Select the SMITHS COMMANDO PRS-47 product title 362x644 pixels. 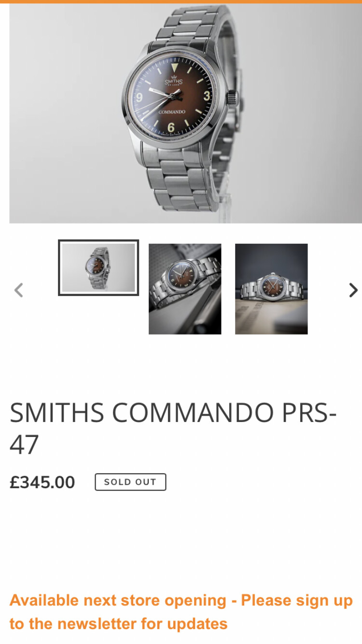(x=173, y=429)
